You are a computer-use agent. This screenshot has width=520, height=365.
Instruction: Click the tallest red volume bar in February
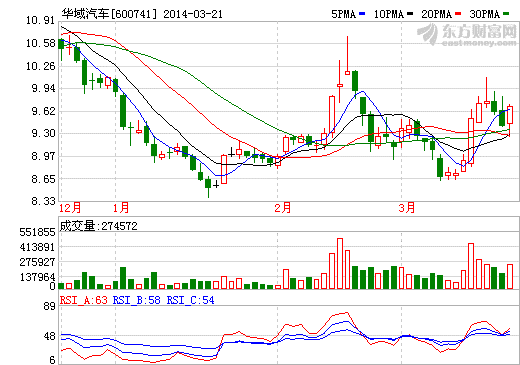tap(340, 264)
